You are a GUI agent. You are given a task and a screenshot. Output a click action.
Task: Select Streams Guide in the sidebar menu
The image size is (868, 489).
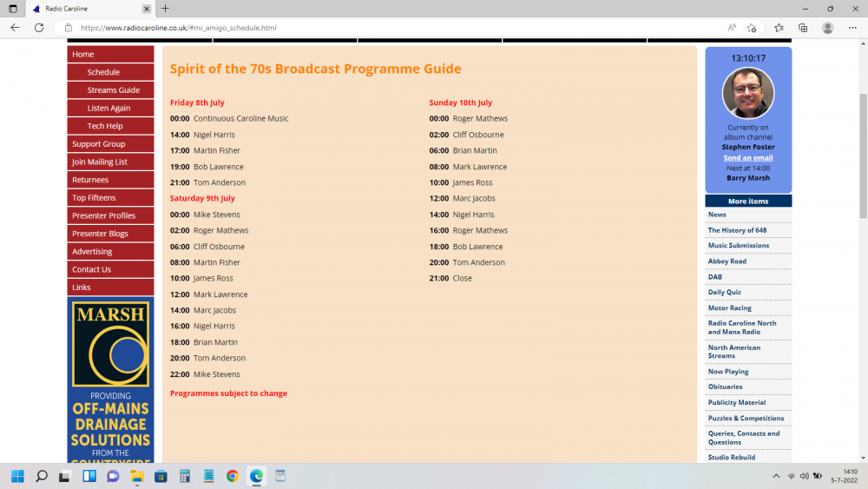[113, 90]
